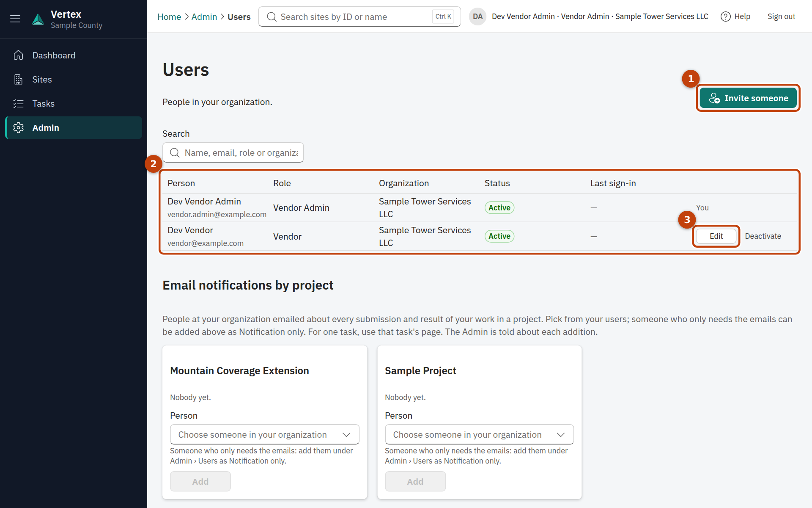812x508 pixels.
Task: Click Add under Sample Project
Action: point(415,482)
